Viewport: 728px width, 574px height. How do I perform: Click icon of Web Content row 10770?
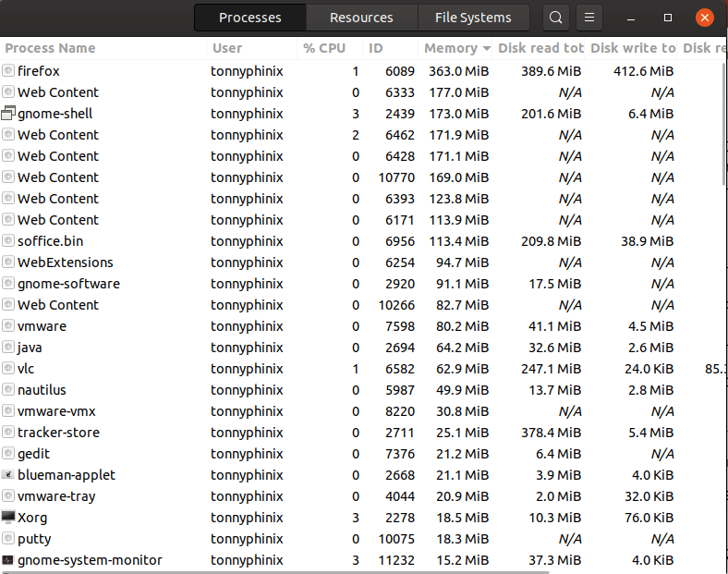click(x=8, y=177)
